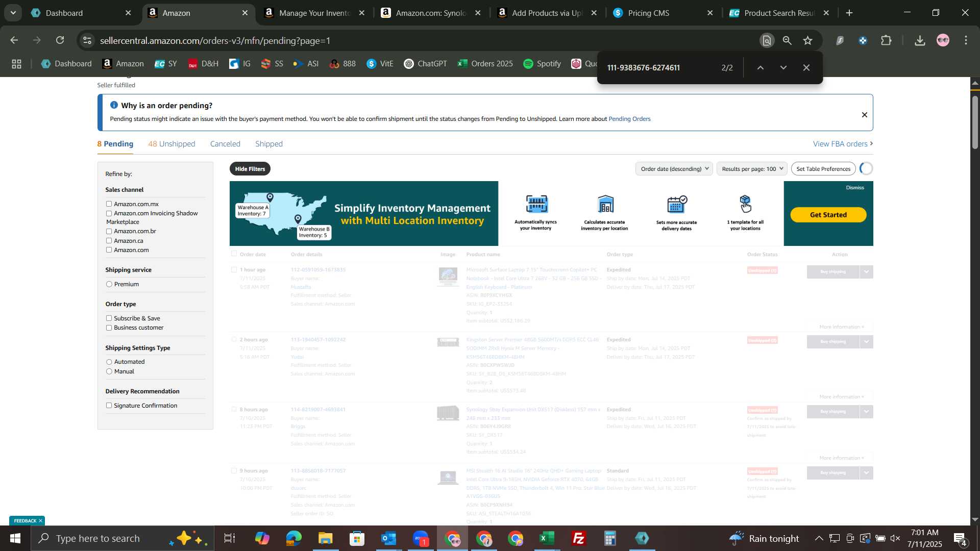The width and height of the screenshot is (980, 551).
Task: Check Subscribe & Save order type
Action: (x=109, y=318)
